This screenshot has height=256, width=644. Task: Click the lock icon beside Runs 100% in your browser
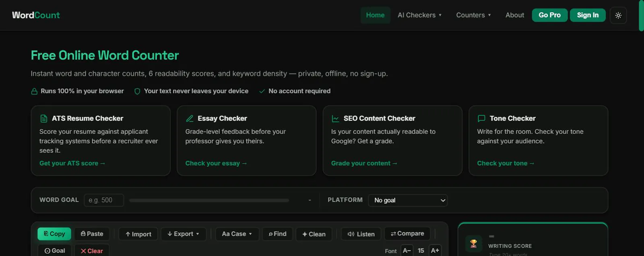click(x=35, y=92)
